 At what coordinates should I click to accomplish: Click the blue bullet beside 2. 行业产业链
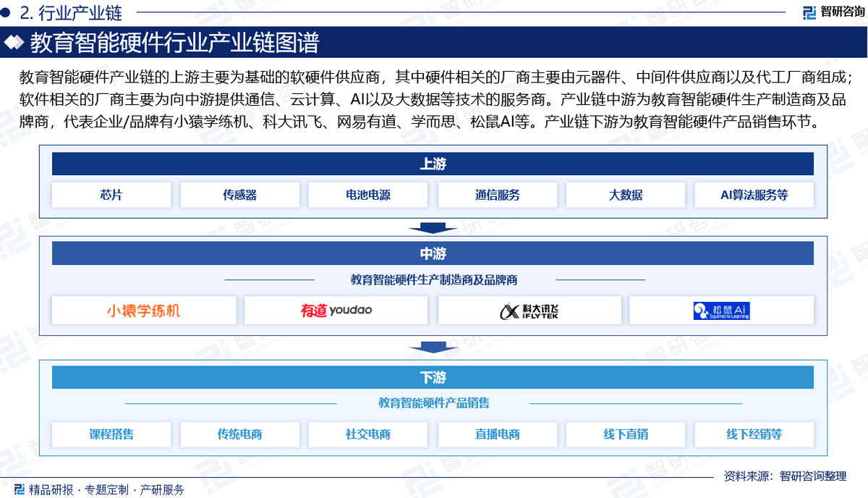(x=6, y=12)
